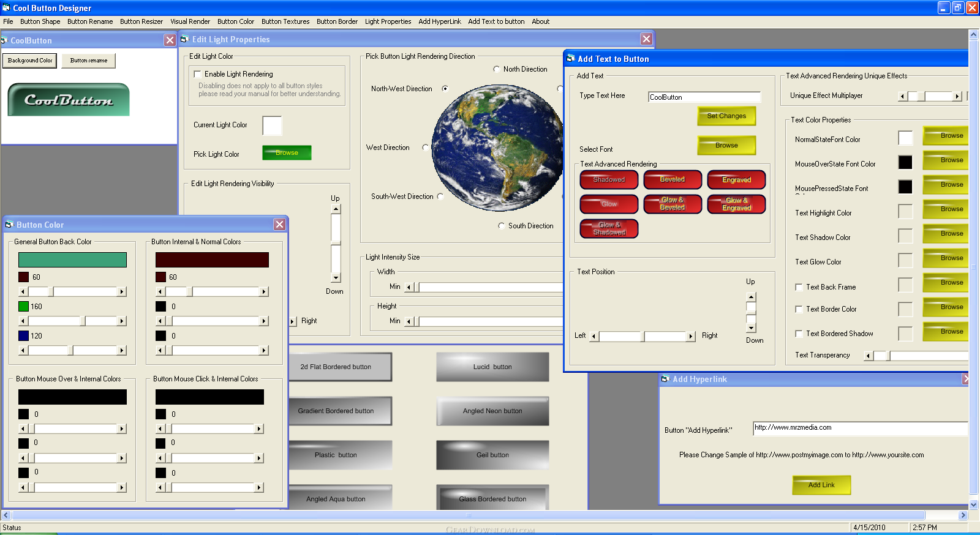Image resolution: width=980 pixels, height=535 pixels.
Task: Click Browse for Pick Light Color
Action: pyautogui.click(x=287, y=153)
